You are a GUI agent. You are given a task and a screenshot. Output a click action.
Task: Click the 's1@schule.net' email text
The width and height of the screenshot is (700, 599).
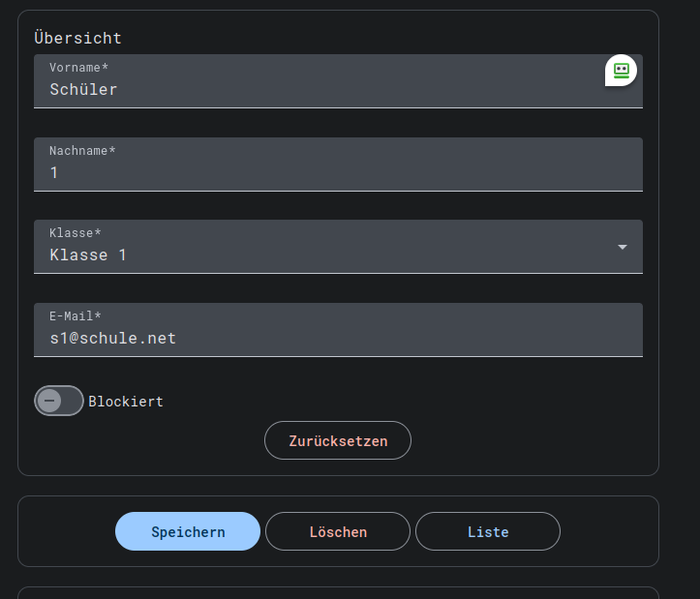tap(112, 338)
